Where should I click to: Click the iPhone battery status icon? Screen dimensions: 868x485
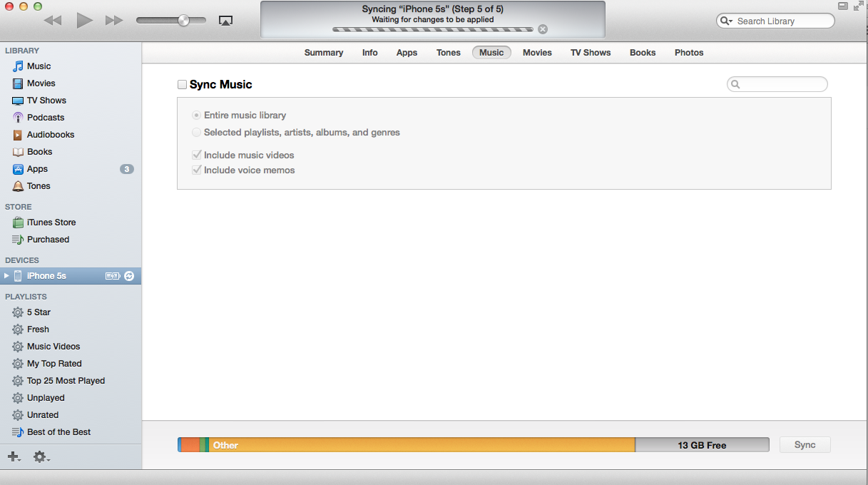tap(113, 276)
